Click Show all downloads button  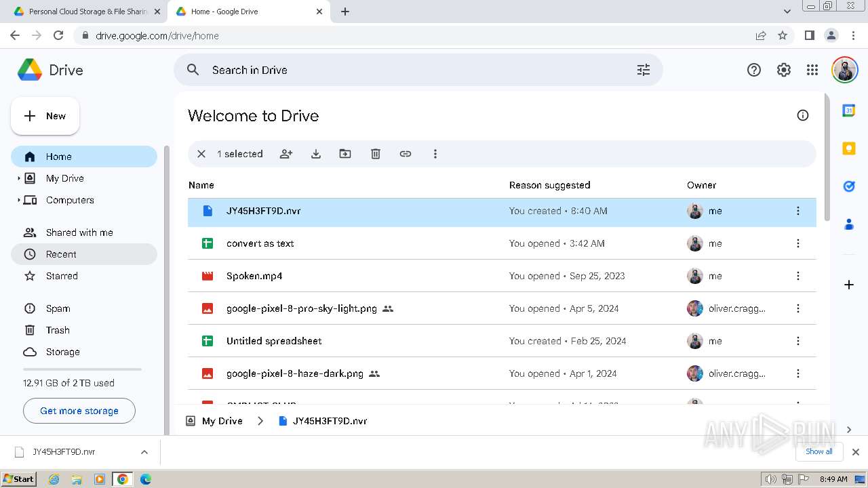(819, 451)
